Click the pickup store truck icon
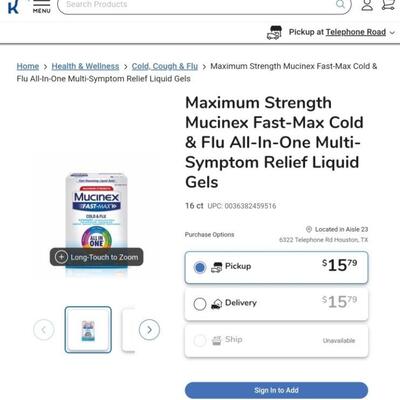Viewport: 400px width, 400px height. [x=274, y=33]
